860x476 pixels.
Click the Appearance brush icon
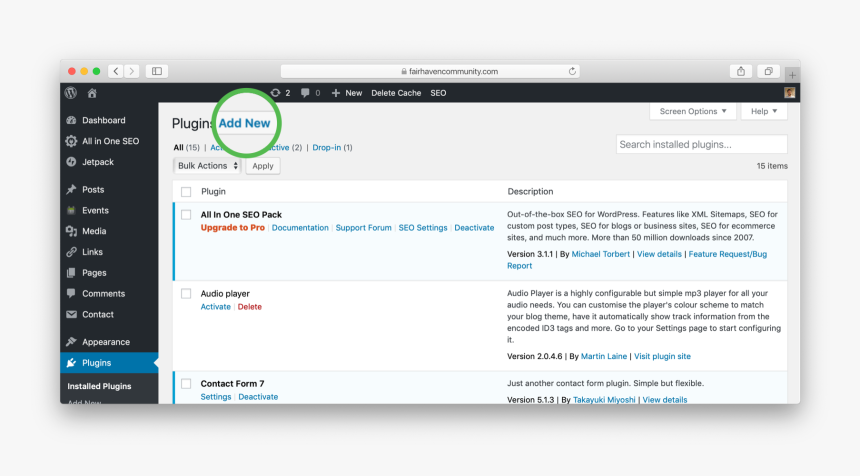point(71,342)
